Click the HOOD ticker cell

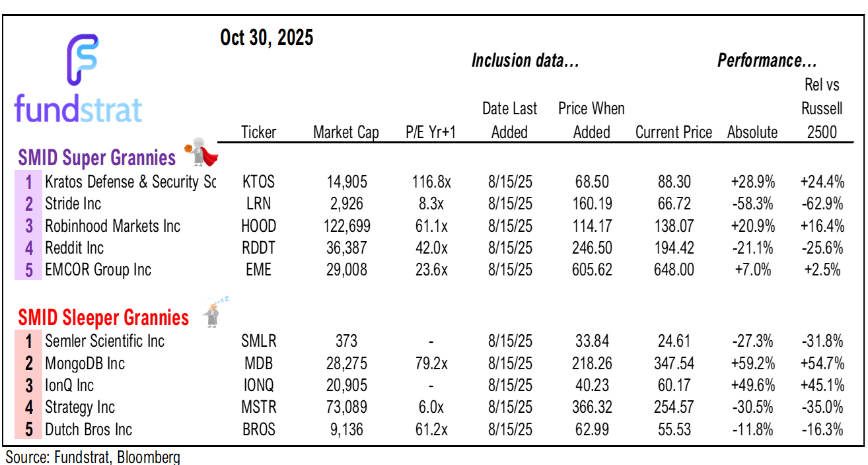pos(259,226)
